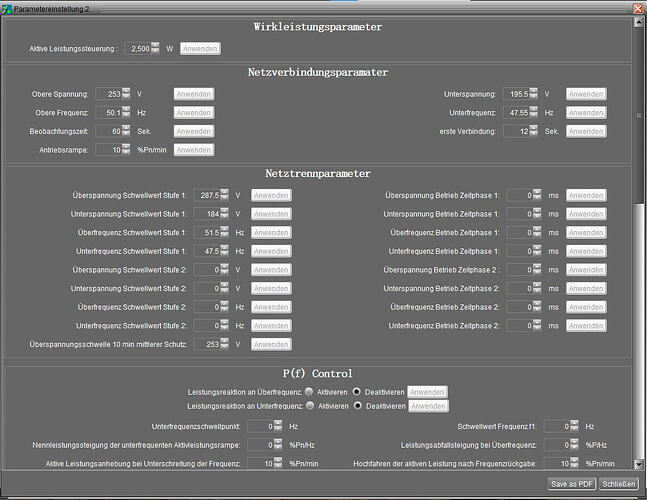Click the Überspannungsschwelle 10 min stepper arrows

224,344
